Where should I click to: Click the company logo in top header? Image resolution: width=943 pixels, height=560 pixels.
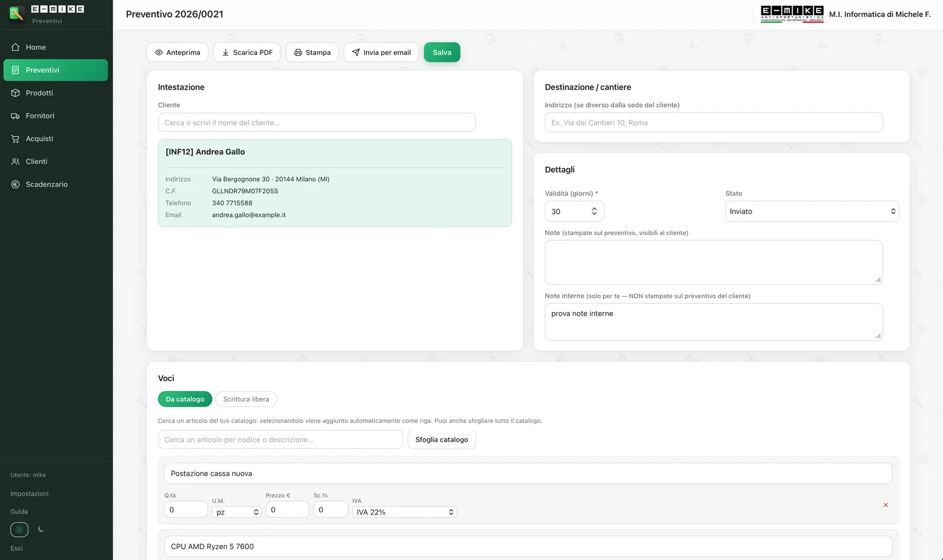792,14
